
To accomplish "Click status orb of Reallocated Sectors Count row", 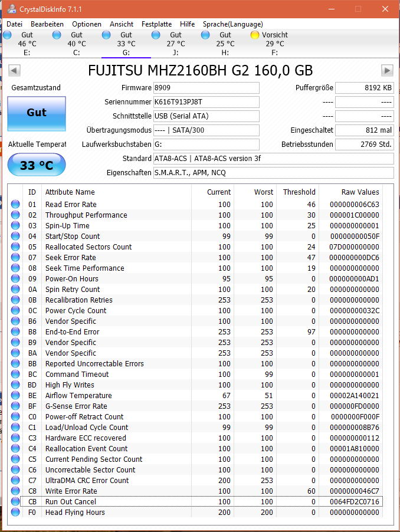I will pos(15,247).
